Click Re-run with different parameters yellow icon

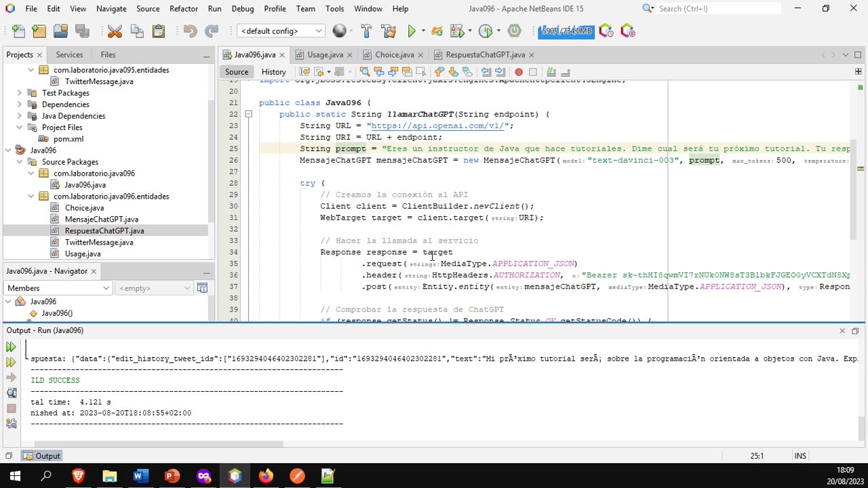(11, 363)
